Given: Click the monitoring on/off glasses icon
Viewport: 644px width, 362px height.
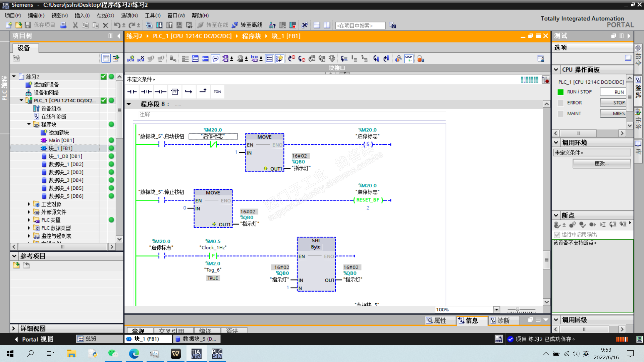Looking at the screenshot, I should (x=409, y=59).
